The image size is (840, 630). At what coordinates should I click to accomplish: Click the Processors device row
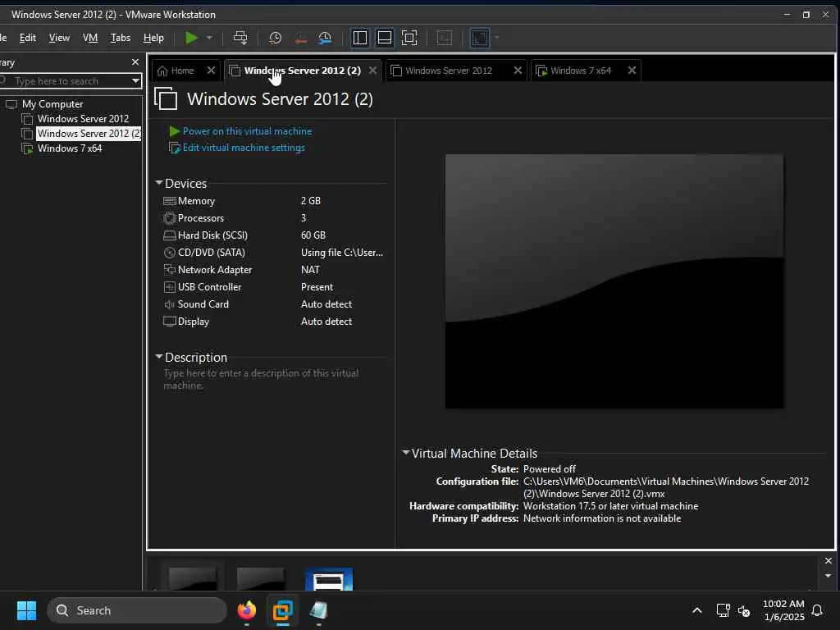point(273,218)
